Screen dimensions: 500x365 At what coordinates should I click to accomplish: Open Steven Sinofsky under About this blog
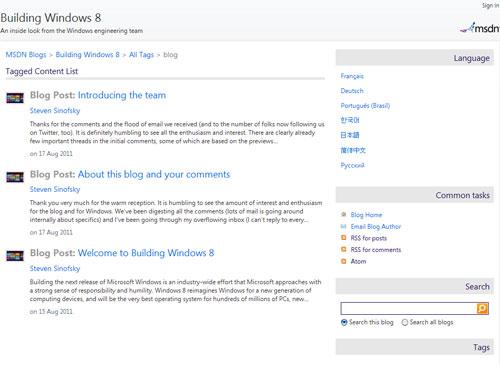click(55, 189)
